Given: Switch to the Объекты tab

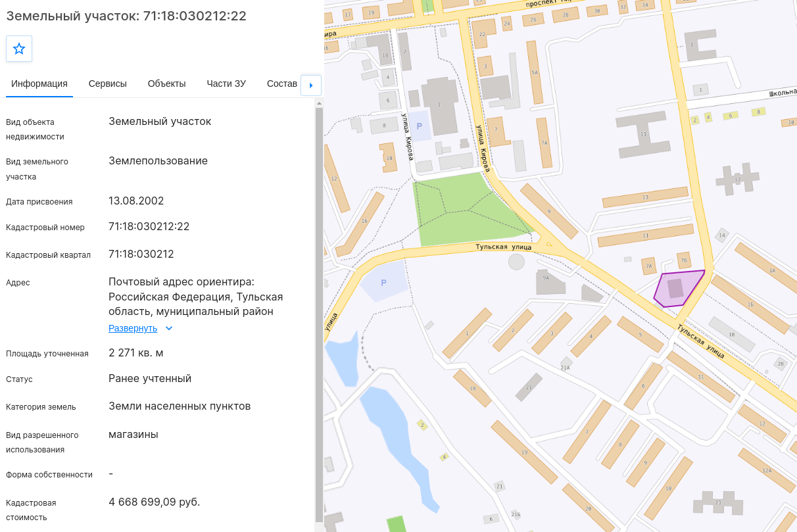Looking at the screenshot, I should tap(167, 84).
